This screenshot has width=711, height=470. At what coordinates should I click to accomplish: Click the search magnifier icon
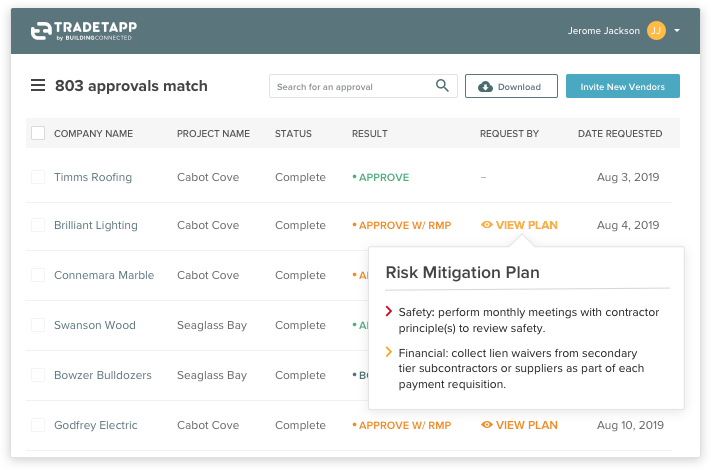click(443, 86)
